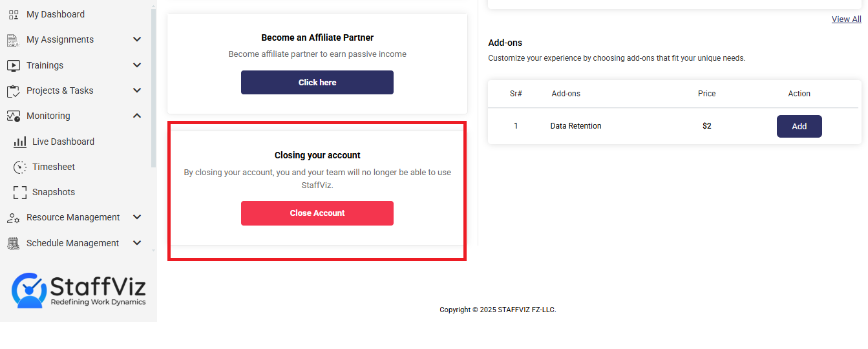Click the Resource Management people icon
Image resolution: width=868 pixels, height=349 pixels.
pos(14,218)
